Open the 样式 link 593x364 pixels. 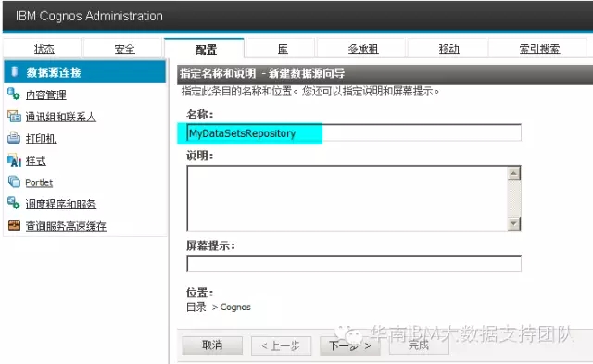(x=35, y=160)
